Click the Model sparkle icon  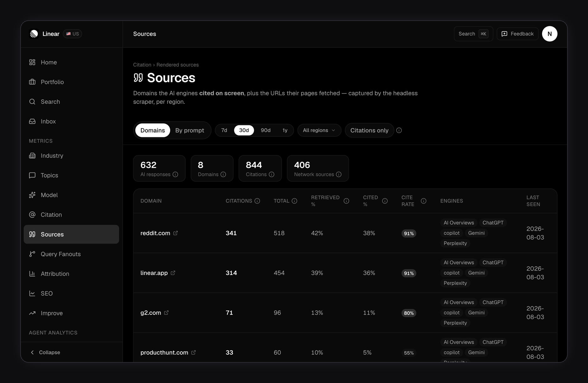point(32,195)
